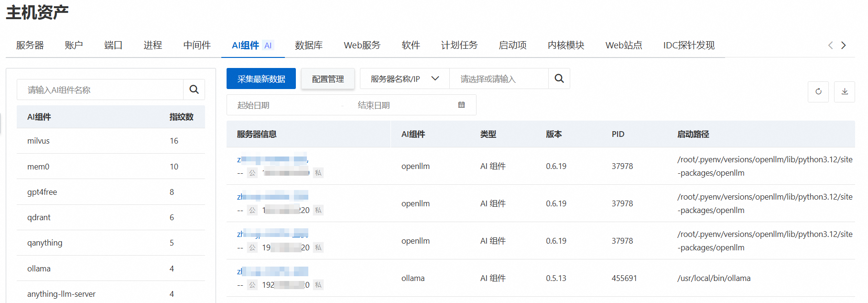Viewport: 868px width, 303px height.
Task: Click the 采集最新数据 button
Action: (261, 79)
